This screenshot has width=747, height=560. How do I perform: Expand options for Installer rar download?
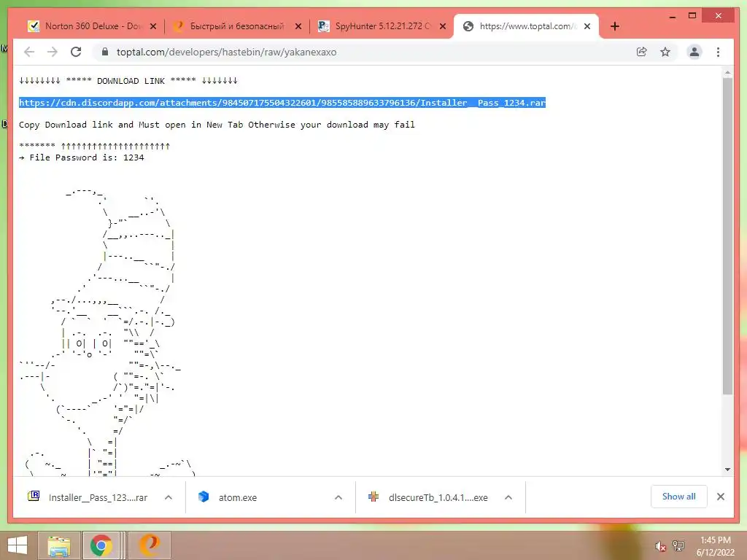[169, 497]
